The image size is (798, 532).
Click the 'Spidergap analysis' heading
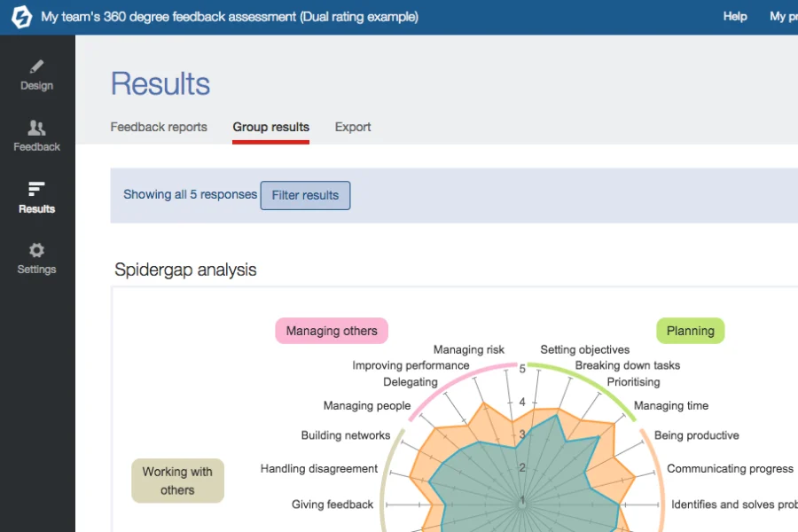point(186,270)
